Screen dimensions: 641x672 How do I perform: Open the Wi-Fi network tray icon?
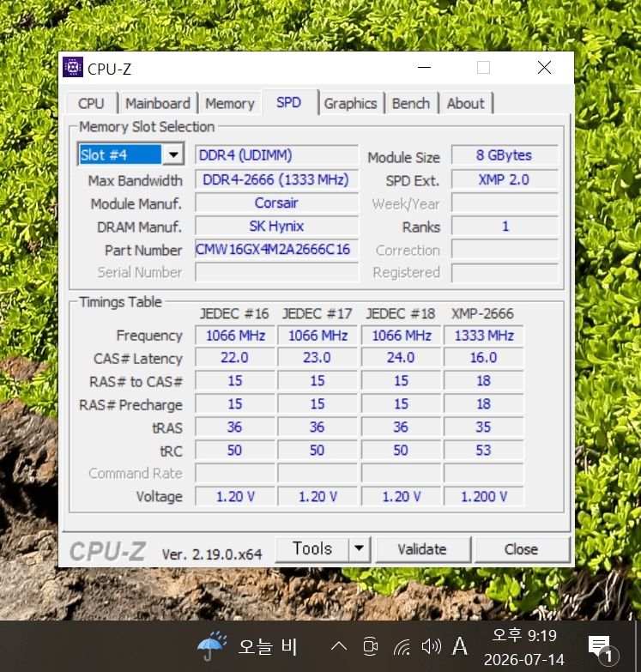click(x=402, y=646)
